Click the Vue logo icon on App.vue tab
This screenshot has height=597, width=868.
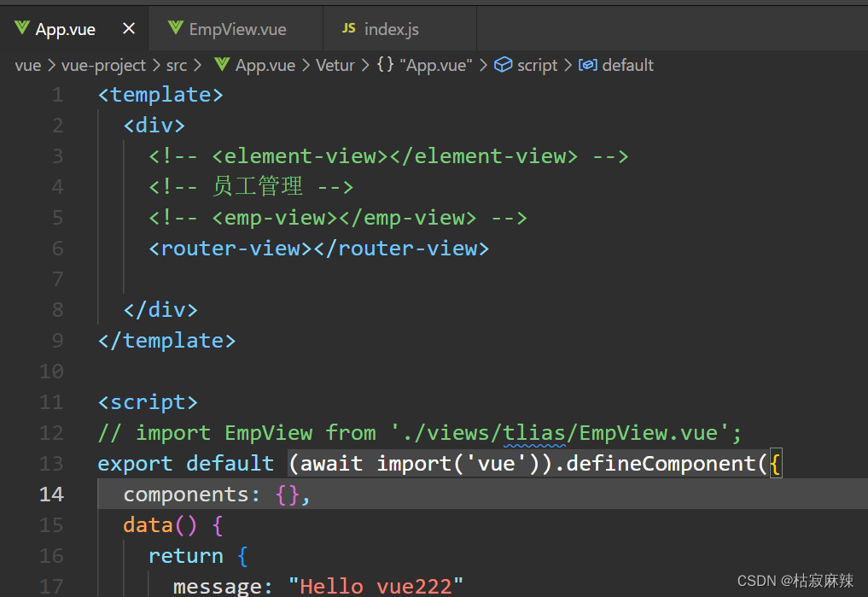[21, 28]
